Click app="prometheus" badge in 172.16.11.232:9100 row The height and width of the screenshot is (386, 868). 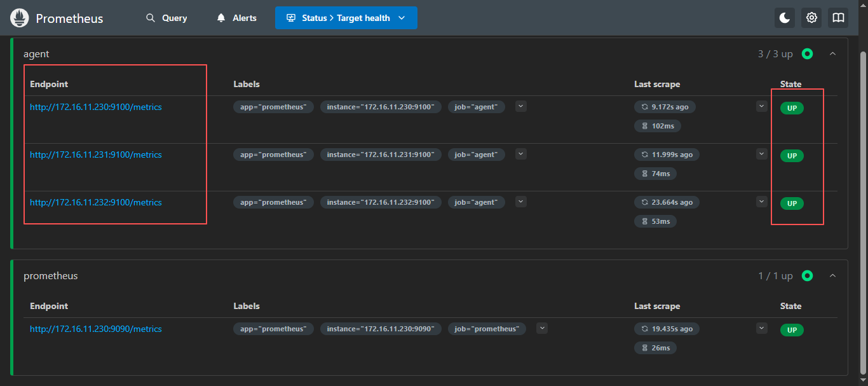(x=273, y=202)
